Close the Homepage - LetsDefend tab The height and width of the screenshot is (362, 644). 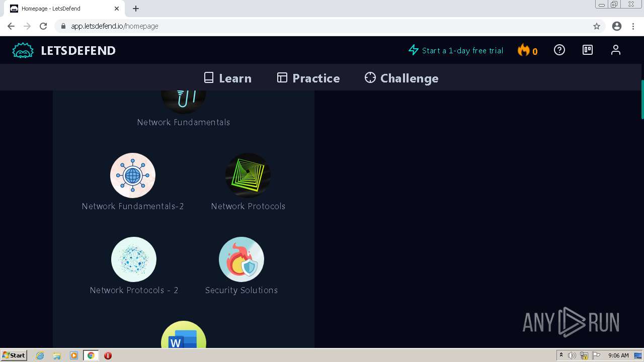pos(117,9)
